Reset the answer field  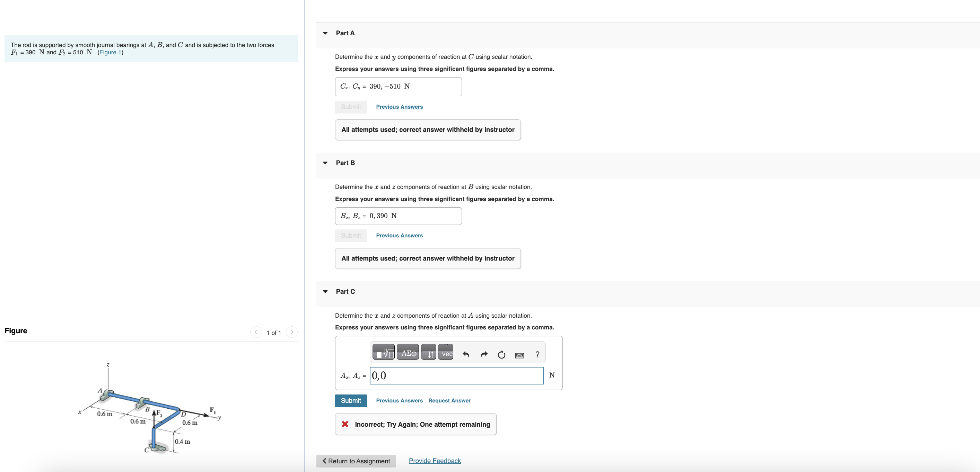coord(501,354)
